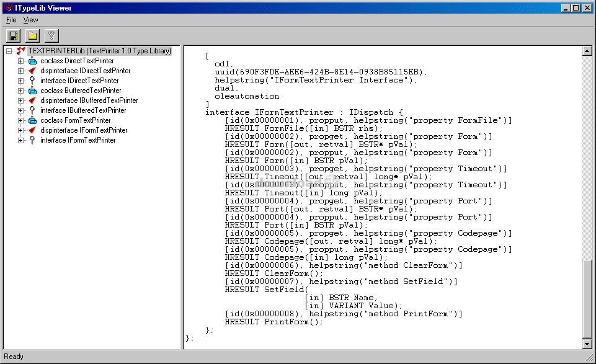Viewport: 596px width, 364px height.
Task: Expand coclass FormTextPrinter node
Action: (x=20, y=120)
